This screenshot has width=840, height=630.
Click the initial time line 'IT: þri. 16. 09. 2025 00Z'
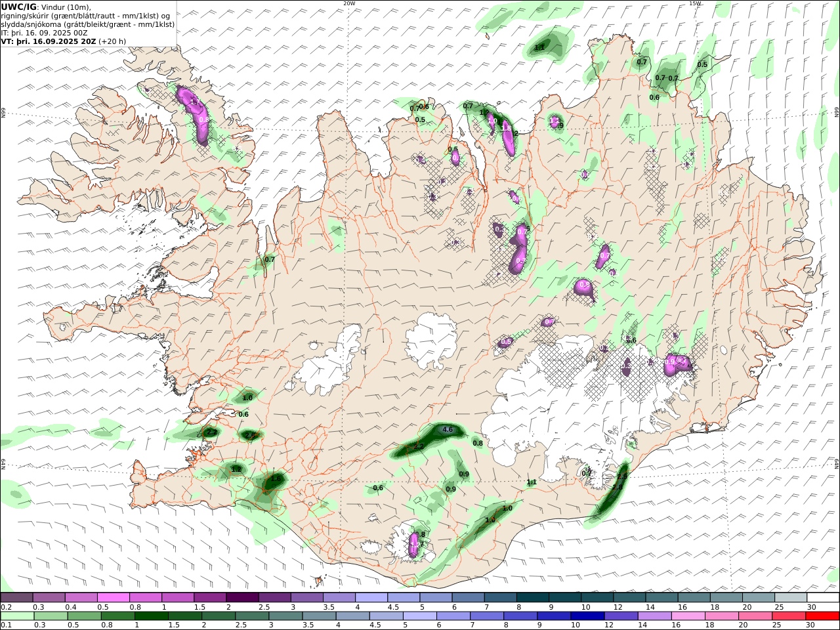(45, 33)
